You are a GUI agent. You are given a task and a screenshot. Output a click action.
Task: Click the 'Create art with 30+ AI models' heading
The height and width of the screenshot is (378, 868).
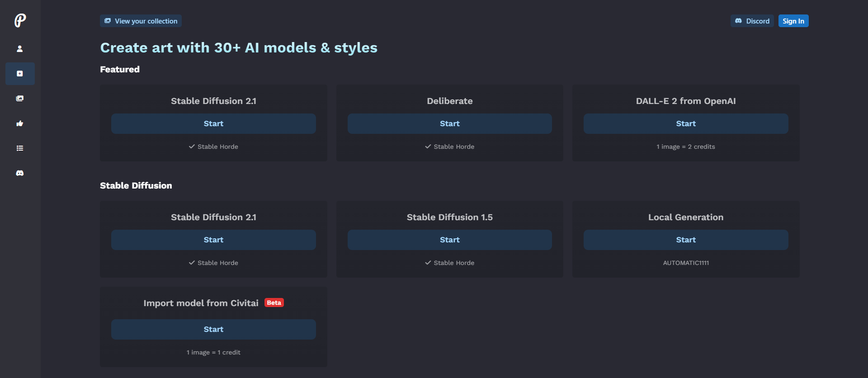pos(239,47)
